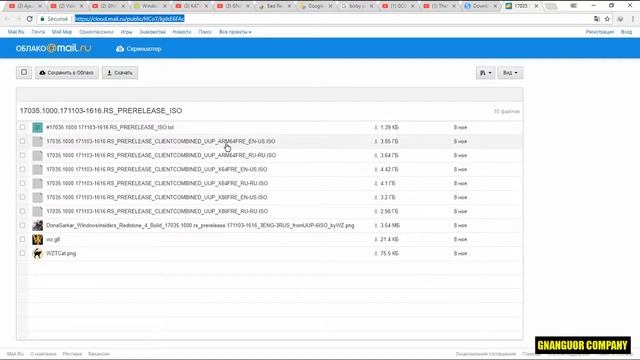Image resolution: width=640 pixels, height=360 pixels.
Task: Click the file icon of the PRERELEASE_ISO.txt row
Action: pyautogui.click(x=38, y=127)
